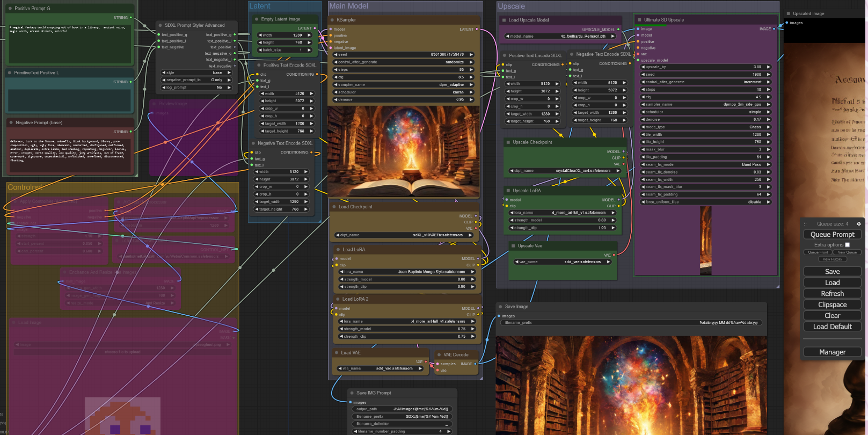
Task: Decrease KSampler cfg with left arrow
Action: click(335, 77)
